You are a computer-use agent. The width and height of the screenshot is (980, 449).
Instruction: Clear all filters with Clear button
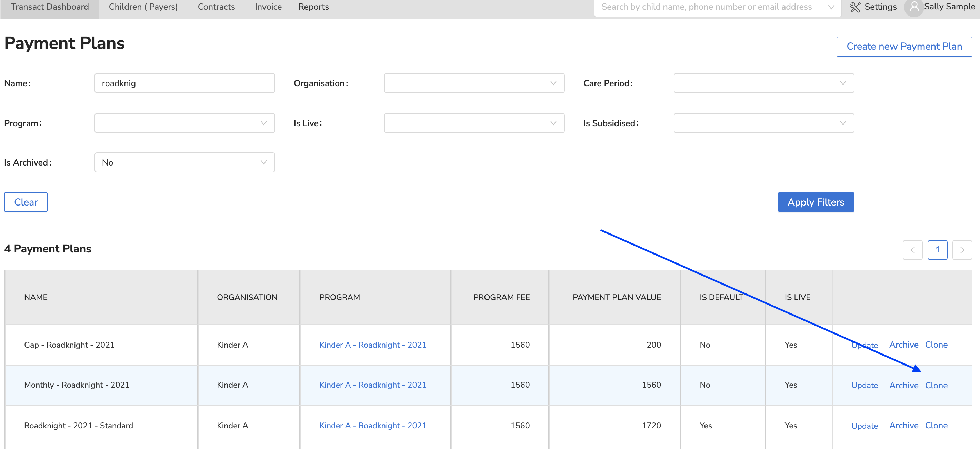point(26,202)
